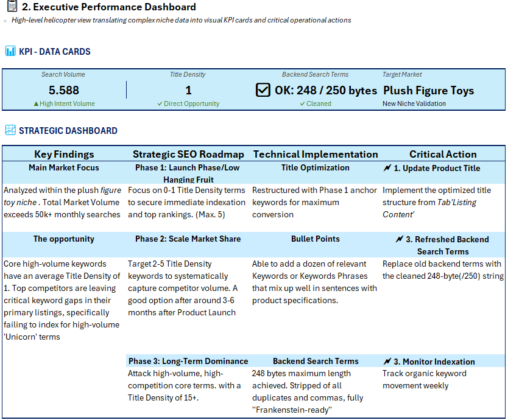This screenshot has width=508, height=420.
Task: Click the bar chart icon next to KPI - DATA CARDS
Action: [x=10, y=51]
